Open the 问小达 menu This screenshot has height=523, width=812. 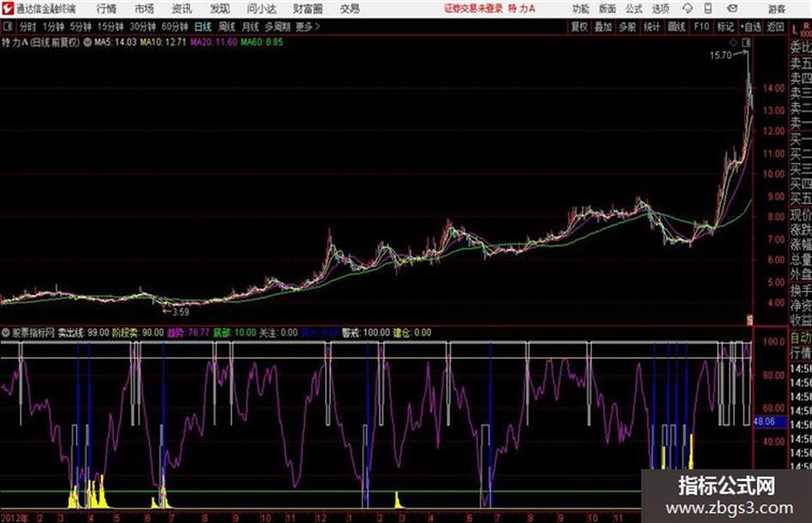pyautogui.click(x=261, y=9)
